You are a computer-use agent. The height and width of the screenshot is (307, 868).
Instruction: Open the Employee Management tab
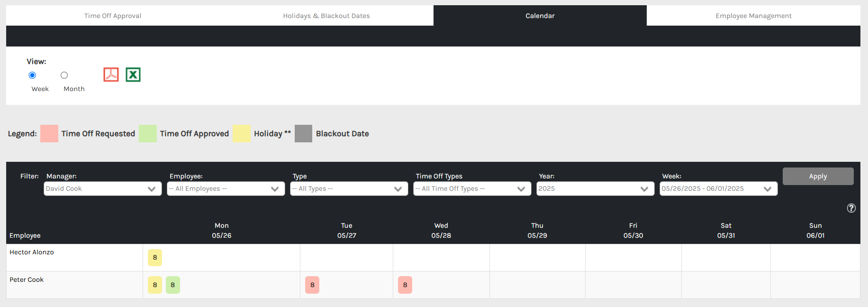pos(753,16)
